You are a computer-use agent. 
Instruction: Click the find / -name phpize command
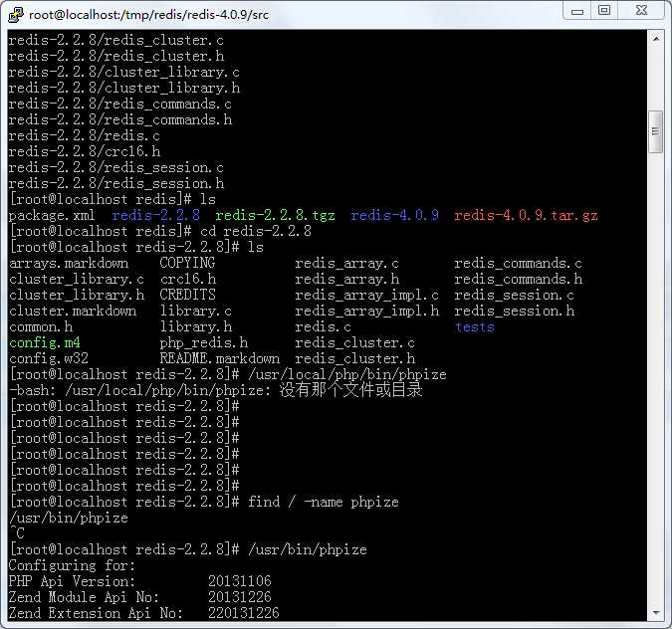(x=324, y=502)
